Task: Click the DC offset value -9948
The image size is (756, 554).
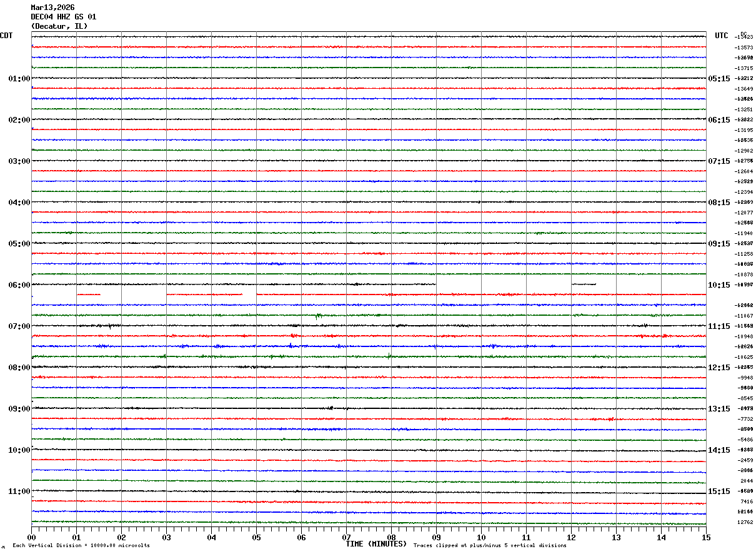Action: point(745,378)
